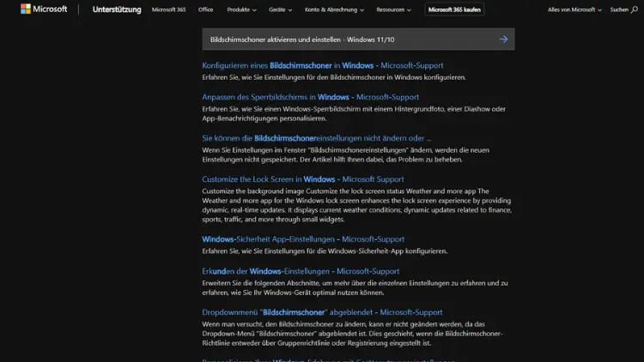Open Bildschirmschonereinstellungen nicht ändern result
The height and width of the screenshot is (362, 644).
[317, 138]
